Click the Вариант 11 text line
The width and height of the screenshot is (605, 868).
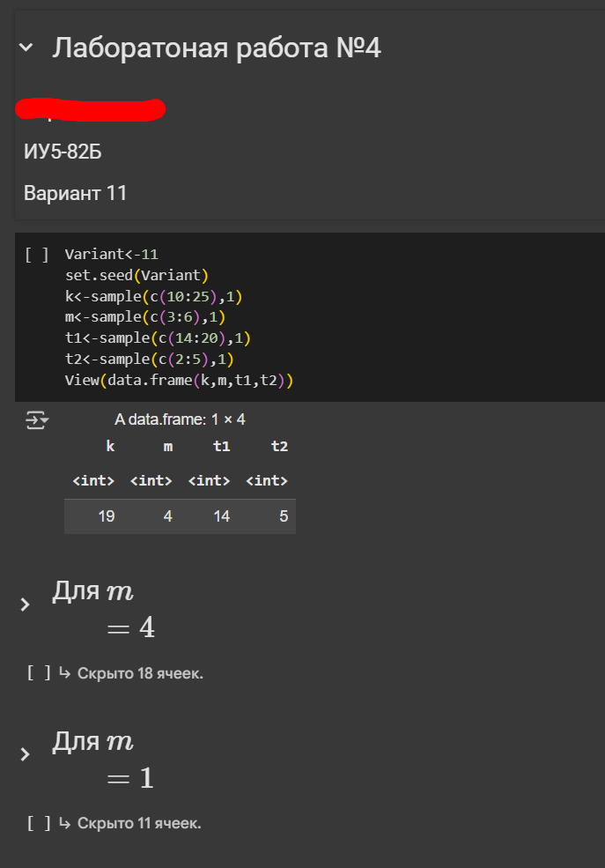[76, 193]
